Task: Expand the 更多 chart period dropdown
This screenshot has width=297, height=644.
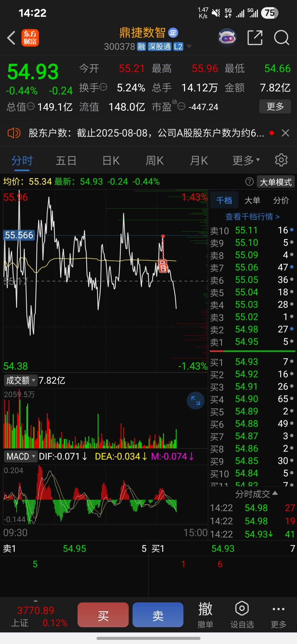Action: click(x=246, y=160)
